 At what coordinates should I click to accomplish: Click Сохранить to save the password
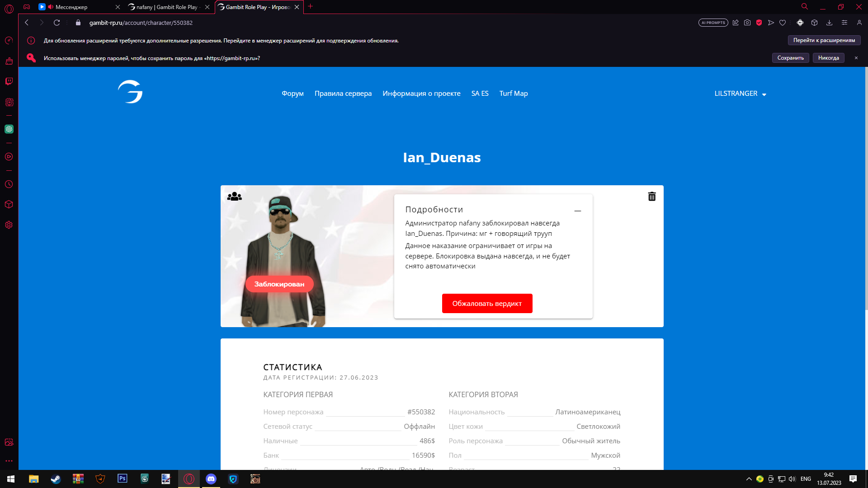click(x=790, y=58)
